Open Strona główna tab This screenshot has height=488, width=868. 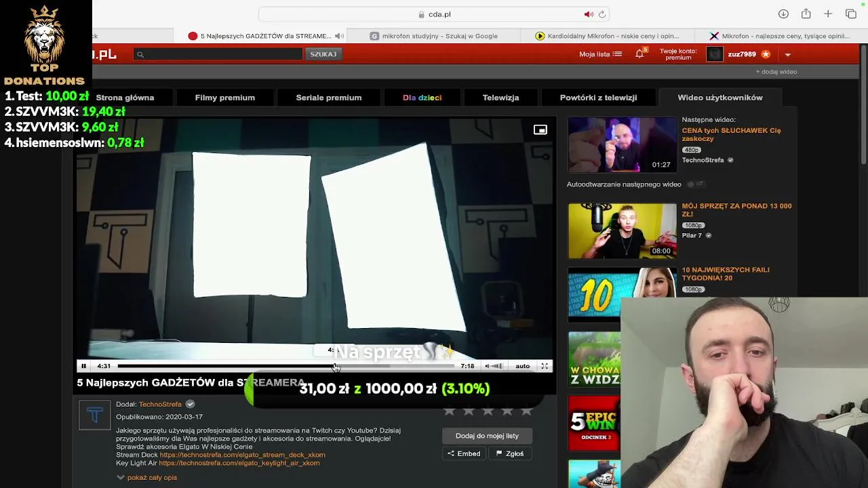125,98
